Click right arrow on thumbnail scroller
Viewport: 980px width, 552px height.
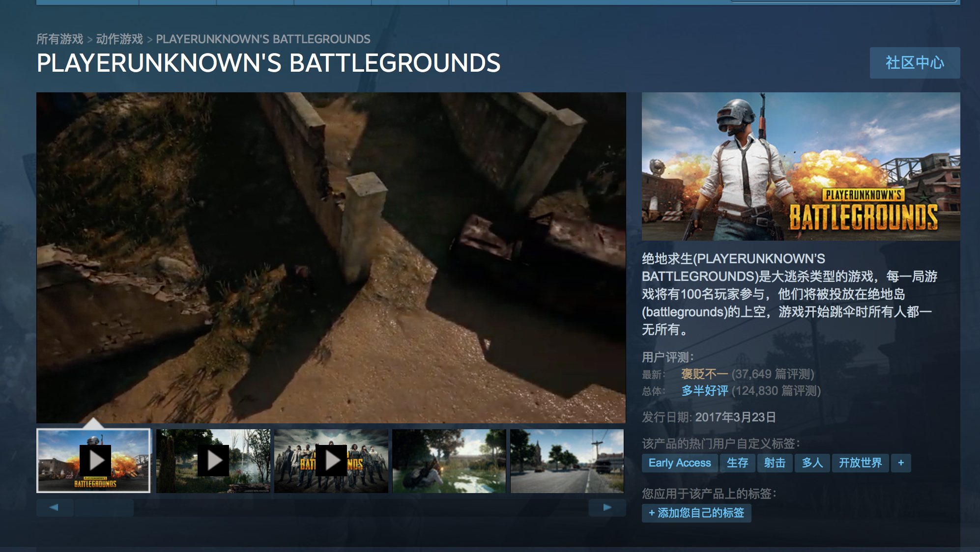point(607,507)
